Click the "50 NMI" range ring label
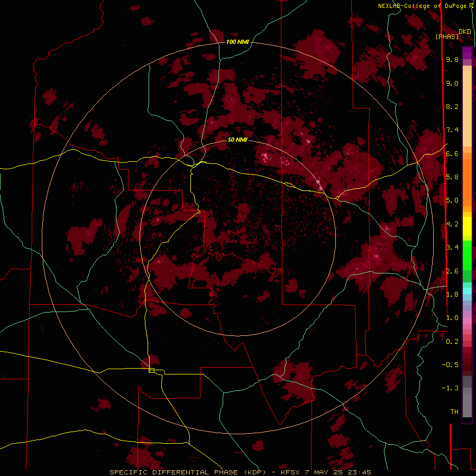The image size is (476, 476). pyautogui.click(x=237, y=140)
